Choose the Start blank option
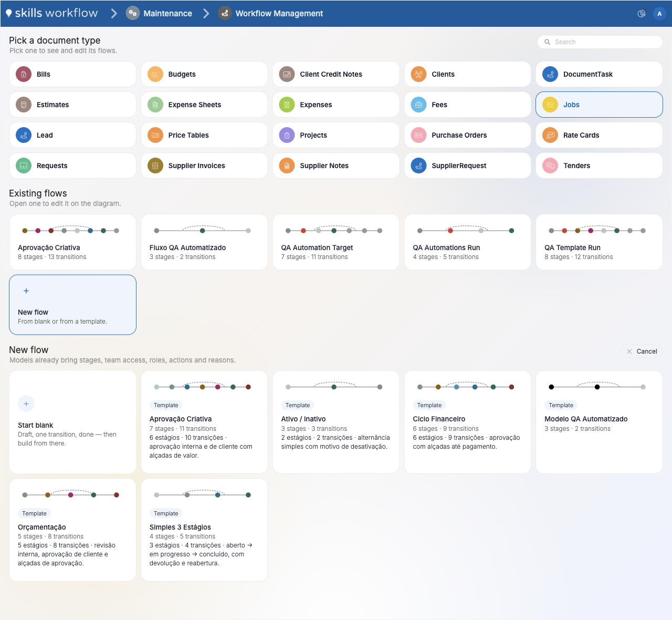Screen dimensions: 672x620 pos(72,422)
